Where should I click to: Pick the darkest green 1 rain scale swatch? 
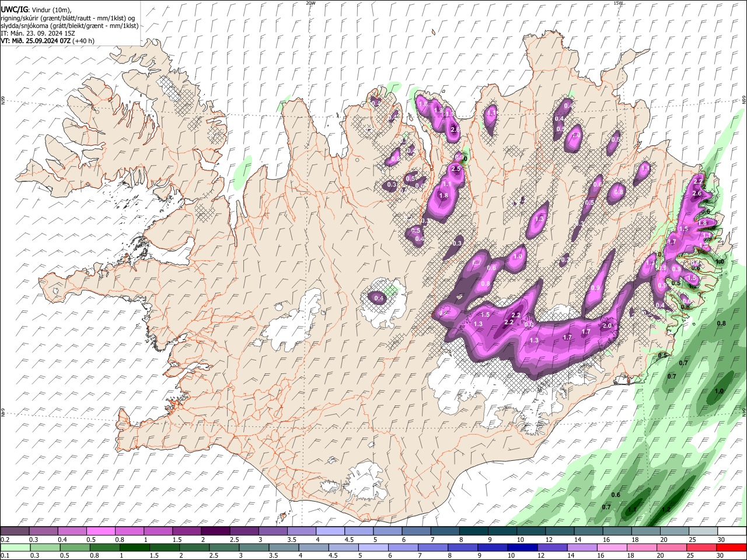click(134, 547)
